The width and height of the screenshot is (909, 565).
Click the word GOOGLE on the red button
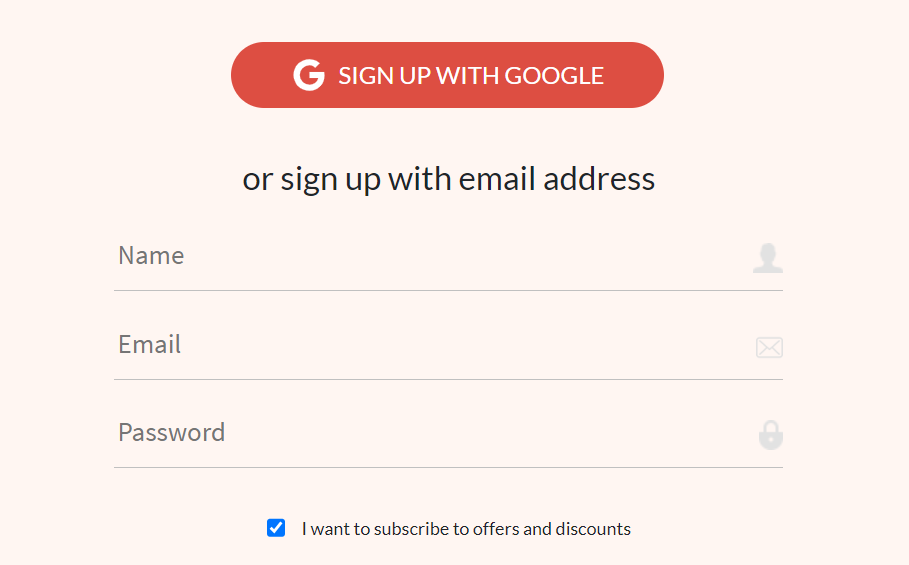[554, 76]
